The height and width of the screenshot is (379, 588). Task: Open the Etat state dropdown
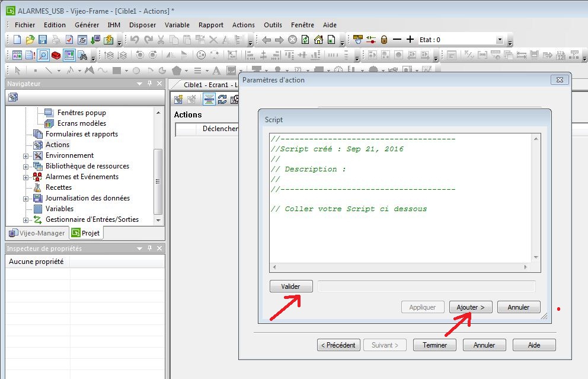499,40
